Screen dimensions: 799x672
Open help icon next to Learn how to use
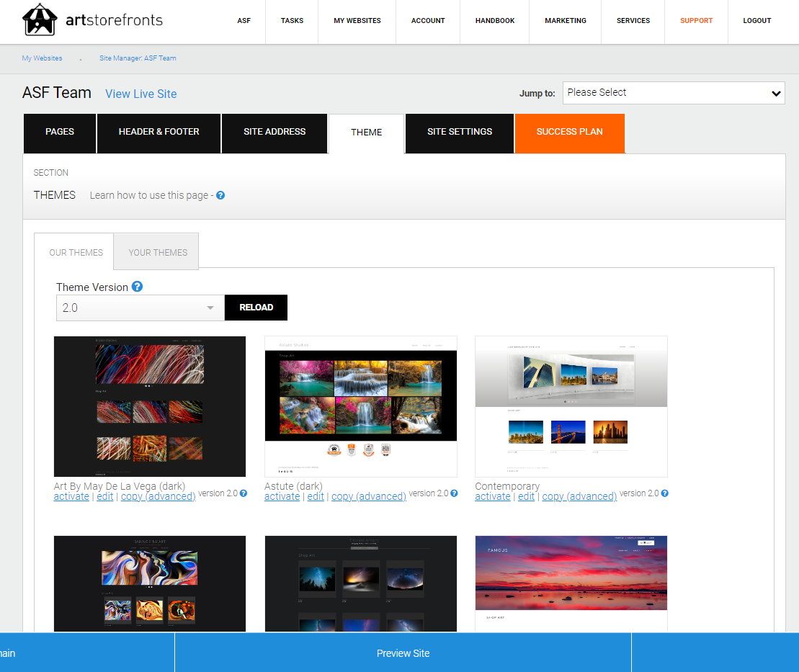[220, 195]
